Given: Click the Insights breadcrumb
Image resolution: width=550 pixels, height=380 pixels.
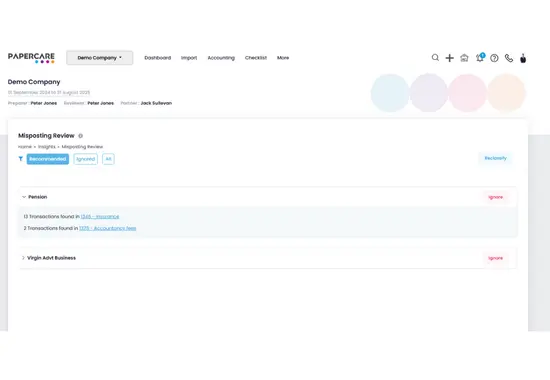Looking at the screenshot, I should tap(47, 147).
